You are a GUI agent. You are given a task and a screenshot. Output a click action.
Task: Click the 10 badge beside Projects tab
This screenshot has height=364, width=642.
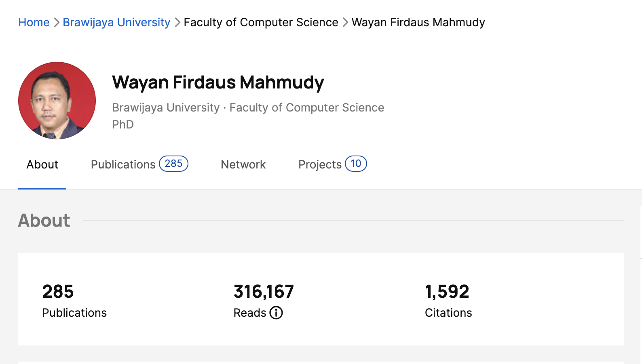(x=356, y=164)
